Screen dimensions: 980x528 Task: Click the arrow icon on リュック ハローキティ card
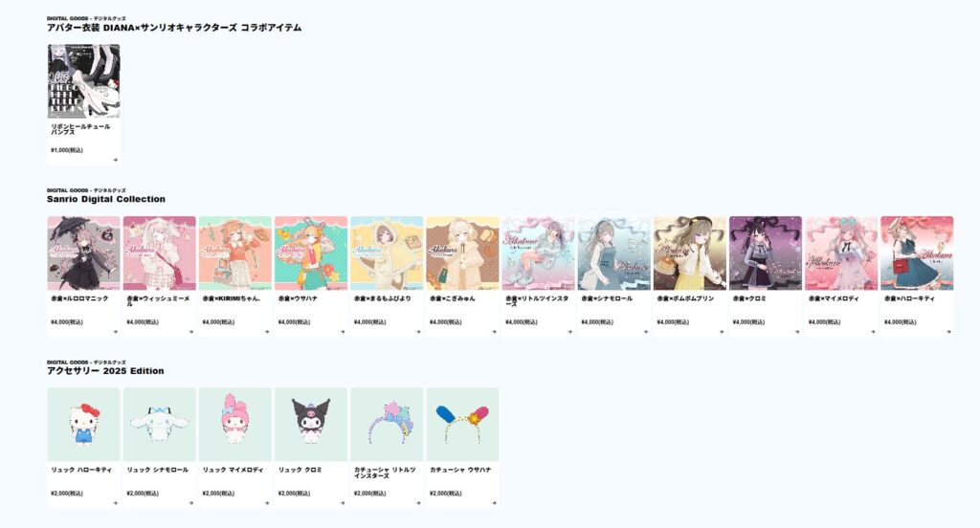116,503
